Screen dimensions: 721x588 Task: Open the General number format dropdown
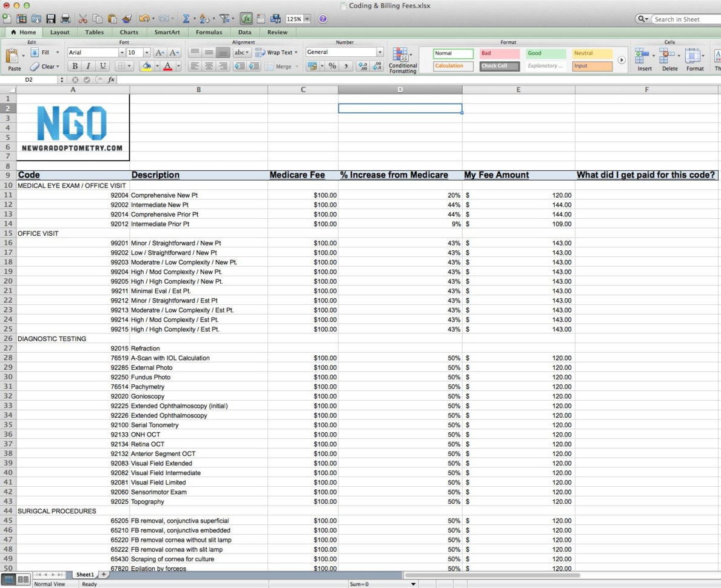coord(380,52)
